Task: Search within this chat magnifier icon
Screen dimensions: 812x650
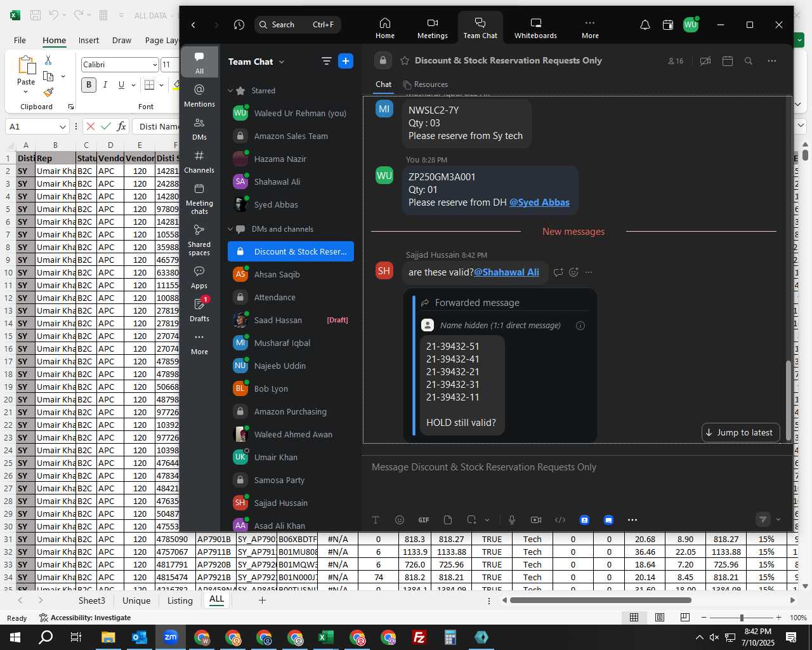Action: pyautogui.click(x=749, y=61)
